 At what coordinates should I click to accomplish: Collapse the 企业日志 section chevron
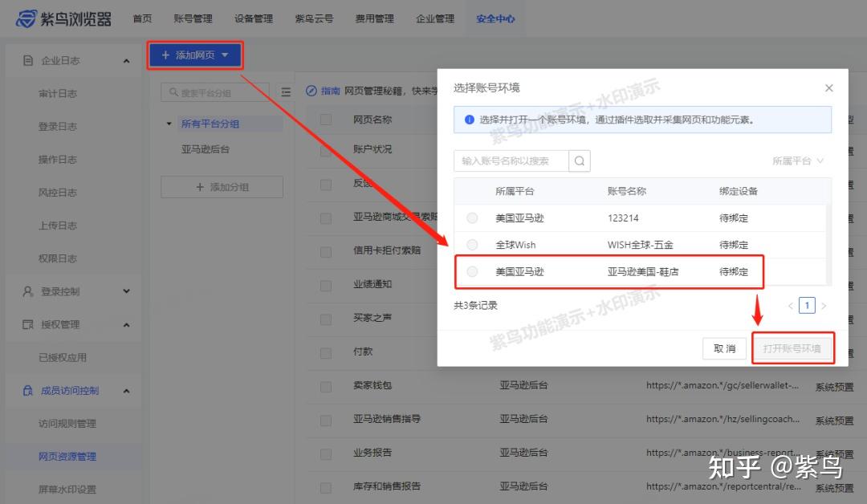pyautogui.click(x=126, y=61)
